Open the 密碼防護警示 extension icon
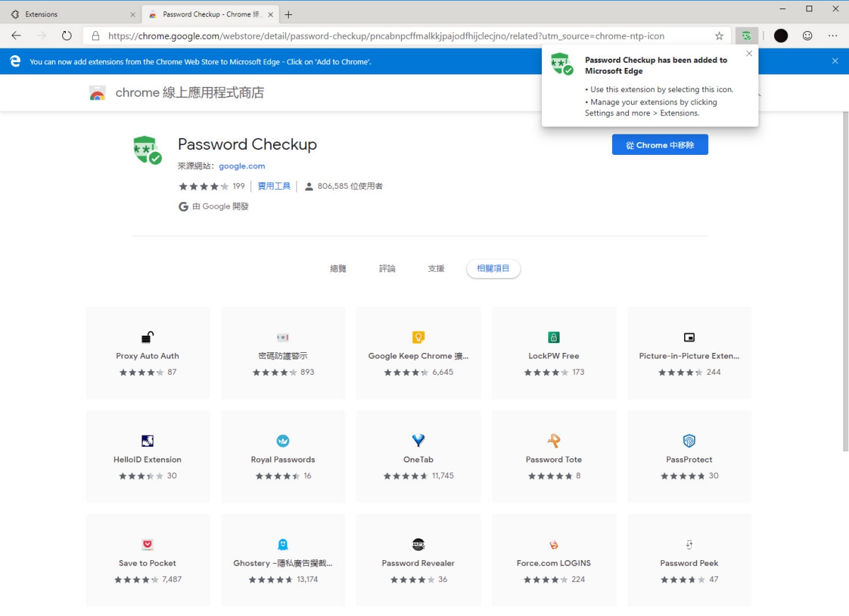 pyautogui.click(x=283, y=337)
